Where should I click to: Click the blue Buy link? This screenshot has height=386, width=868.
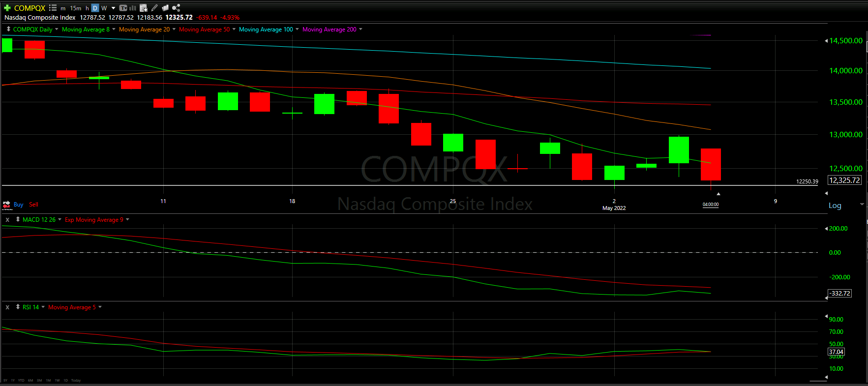19,205
